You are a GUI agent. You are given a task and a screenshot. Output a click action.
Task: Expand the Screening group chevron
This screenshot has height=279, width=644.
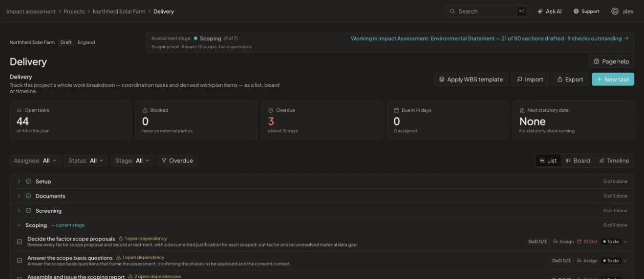[19, 211]
